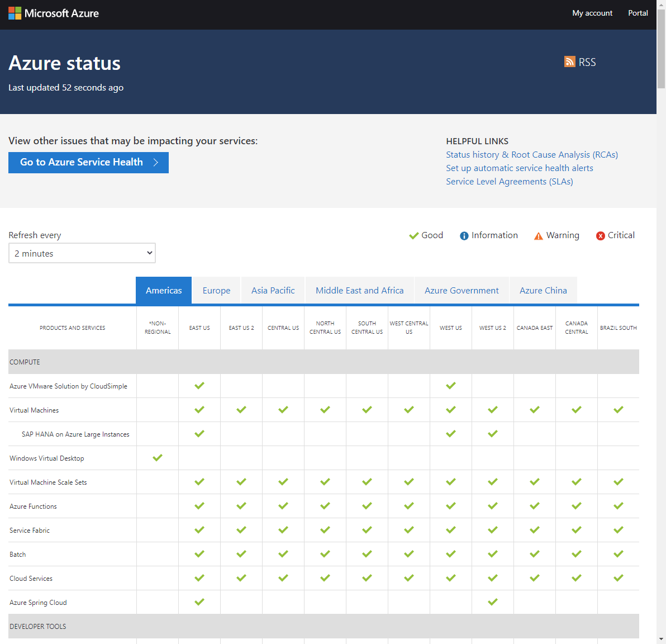Open the Refresh every dropdown
The height and width of the screenshot is (644, 666).
pos(82,253)
